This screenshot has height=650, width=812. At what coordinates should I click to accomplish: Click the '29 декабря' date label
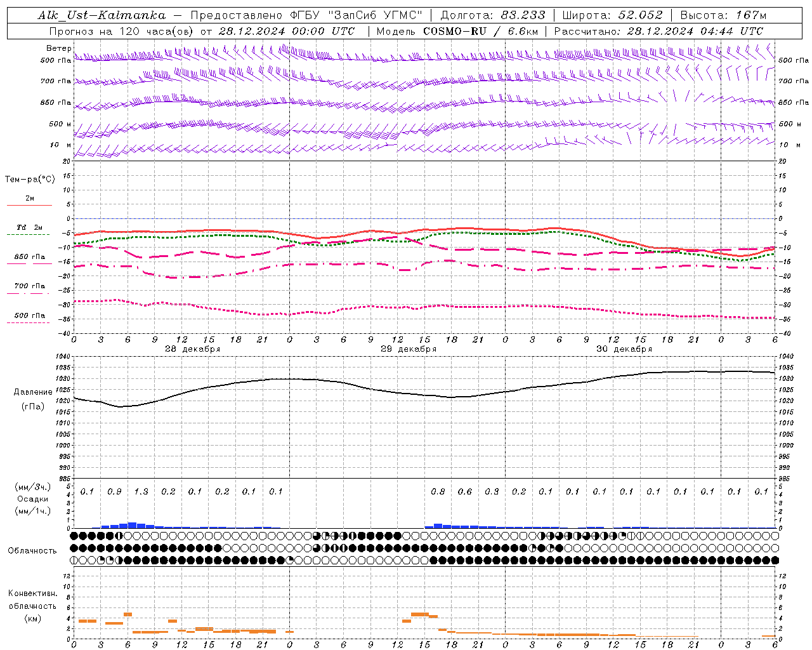409,349
